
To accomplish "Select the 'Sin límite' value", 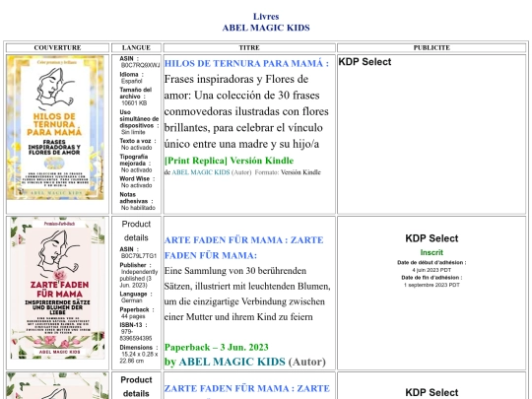I will [133, 132].
